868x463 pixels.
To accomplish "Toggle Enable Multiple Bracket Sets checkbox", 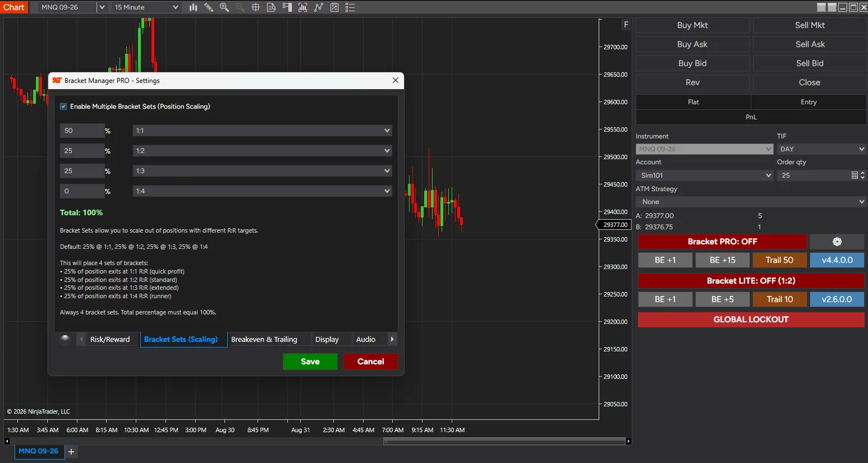I will pos(63,107).
